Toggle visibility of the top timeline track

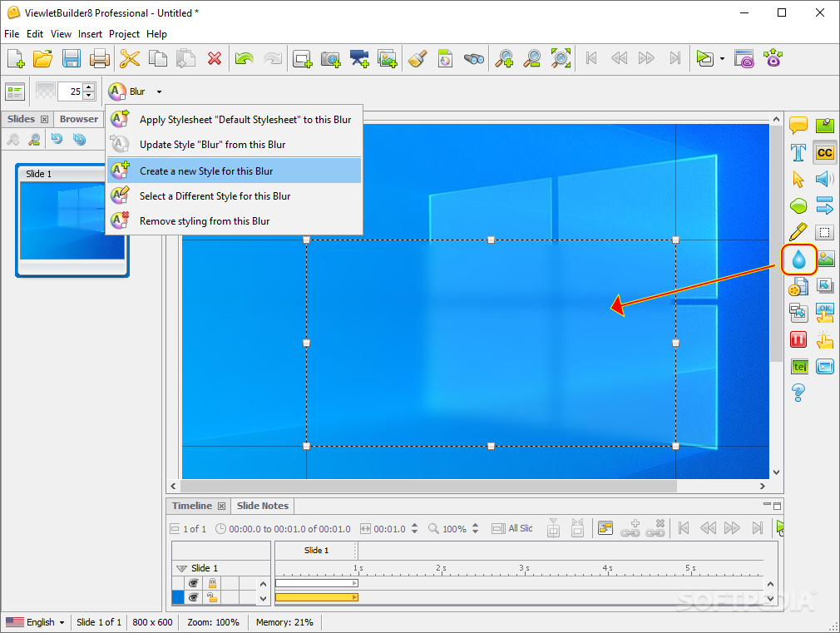194,583
